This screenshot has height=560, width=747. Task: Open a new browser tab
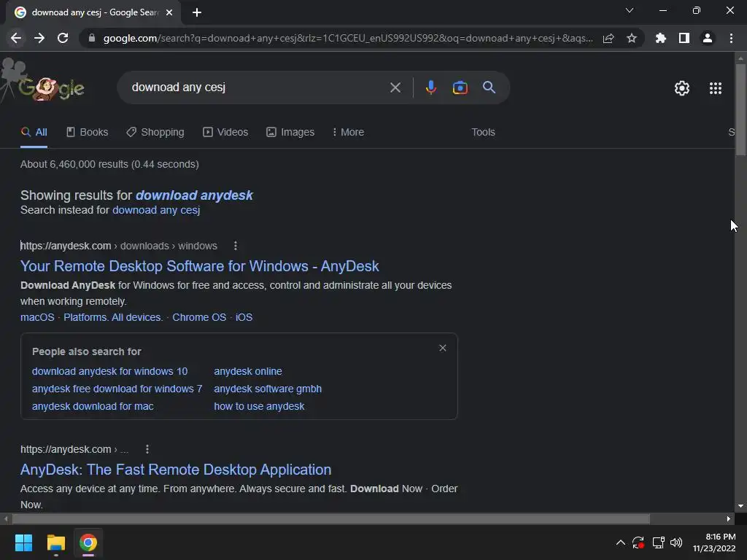tap(197, 12)
